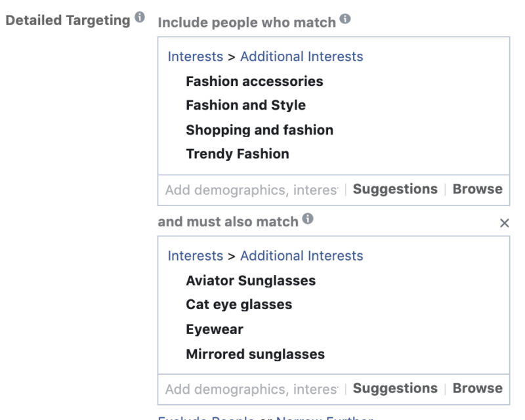Viewport: 525px width, 420px height.
Task: Open Browse in the first targeting box
Action: click(x=477, y=188)
